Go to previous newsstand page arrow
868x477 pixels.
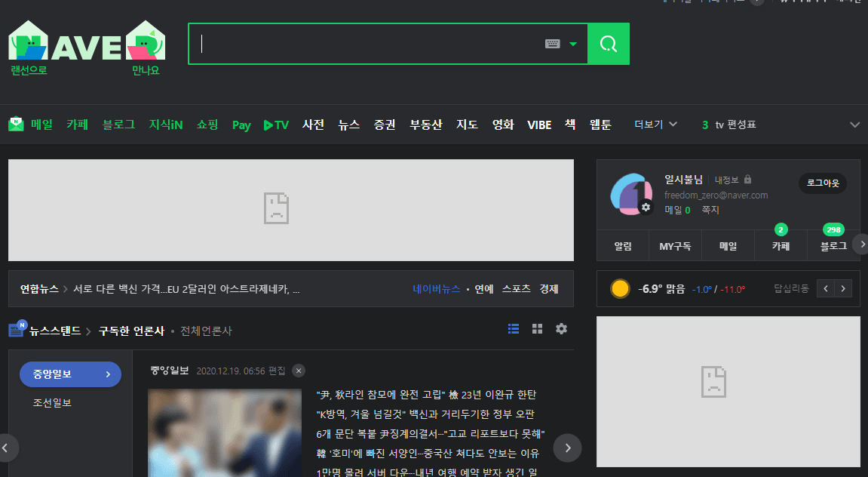[x=5, y=448]
